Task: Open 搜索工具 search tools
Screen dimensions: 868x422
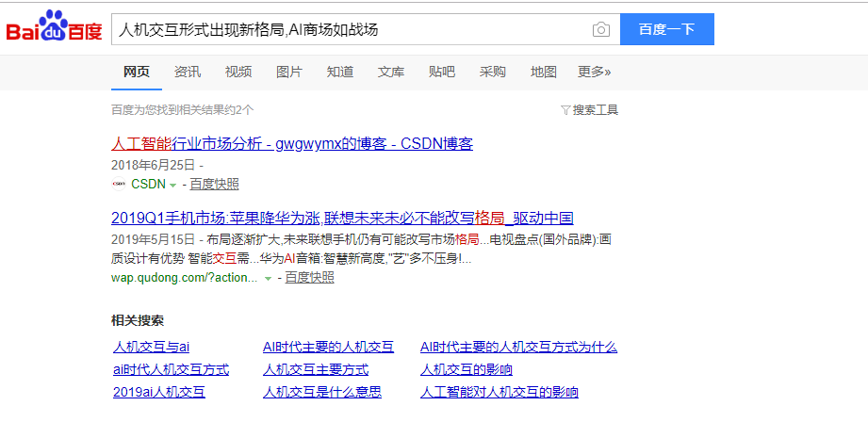Action: [x=595, y=110]
